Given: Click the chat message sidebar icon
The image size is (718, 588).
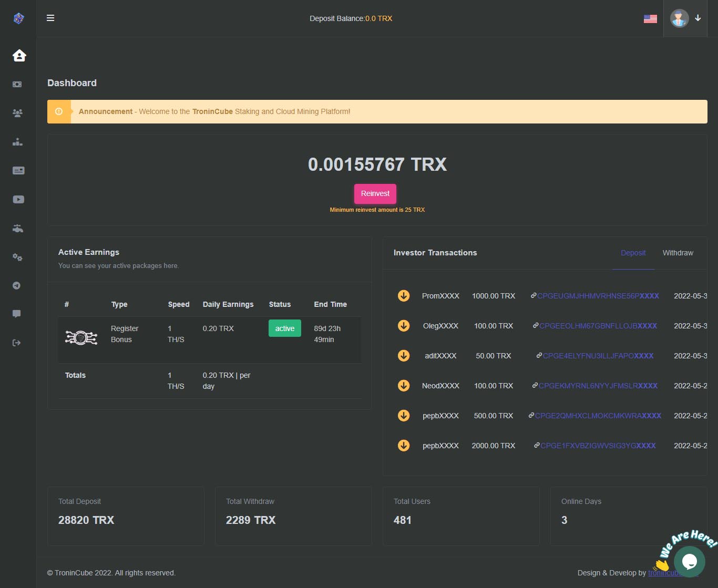Looking at the screenshot, I should pos(17,314).
